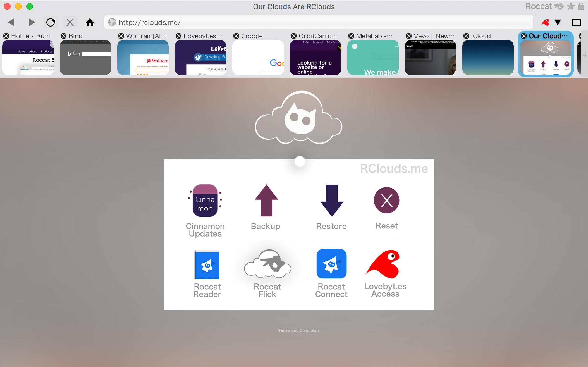Stop loading with the X toolbar button
Viewport: 588px width, 367px height.
pos(70,22)
